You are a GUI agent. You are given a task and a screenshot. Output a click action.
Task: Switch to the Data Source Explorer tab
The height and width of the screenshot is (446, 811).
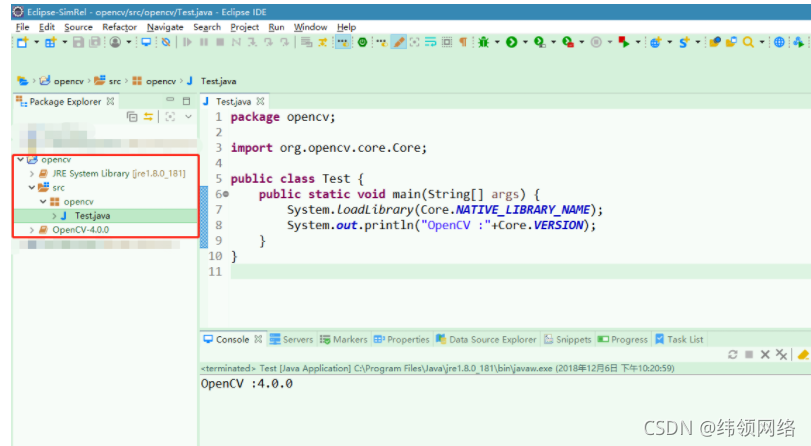(x=486, y=339)
